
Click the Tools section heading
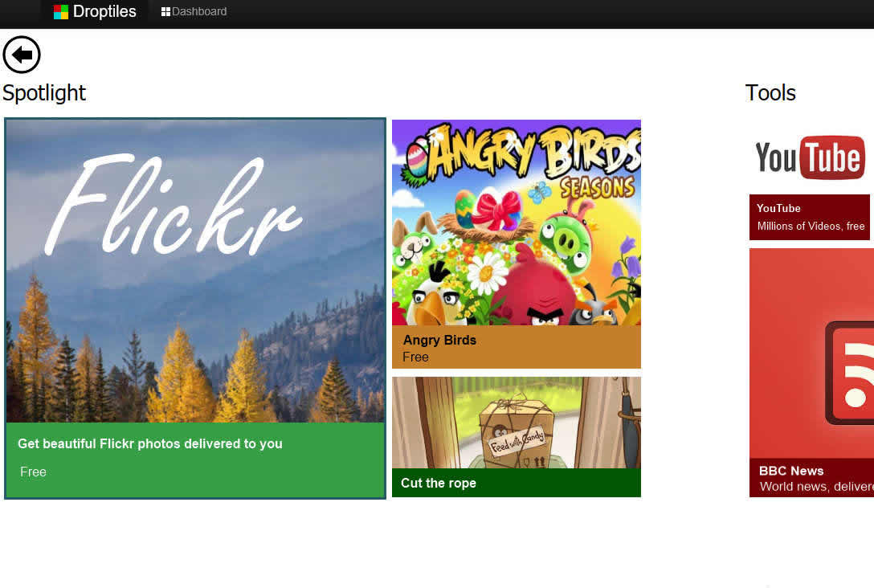point(770,93)
